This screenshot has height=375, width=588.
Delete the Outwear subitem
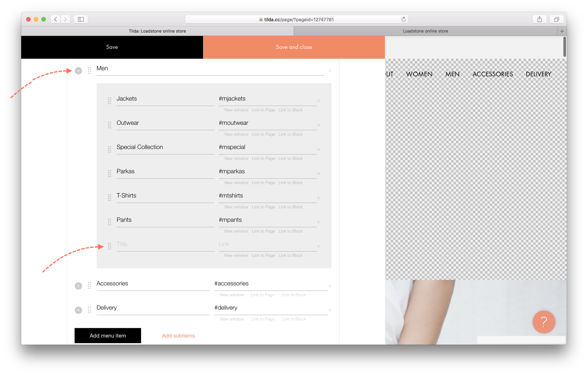tap(318, 125)
